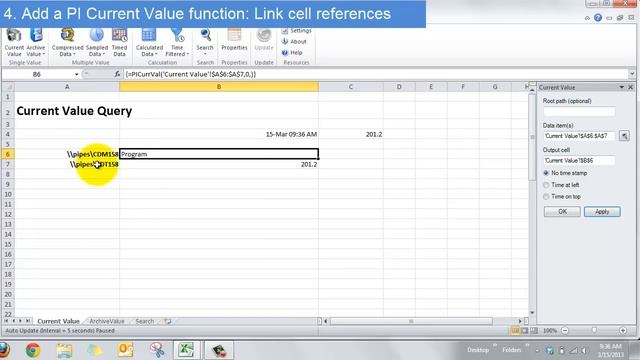Switch to the ArchiveValue sheet tab
This screenshot has height=360, width=640.
(x=107, y=321)
